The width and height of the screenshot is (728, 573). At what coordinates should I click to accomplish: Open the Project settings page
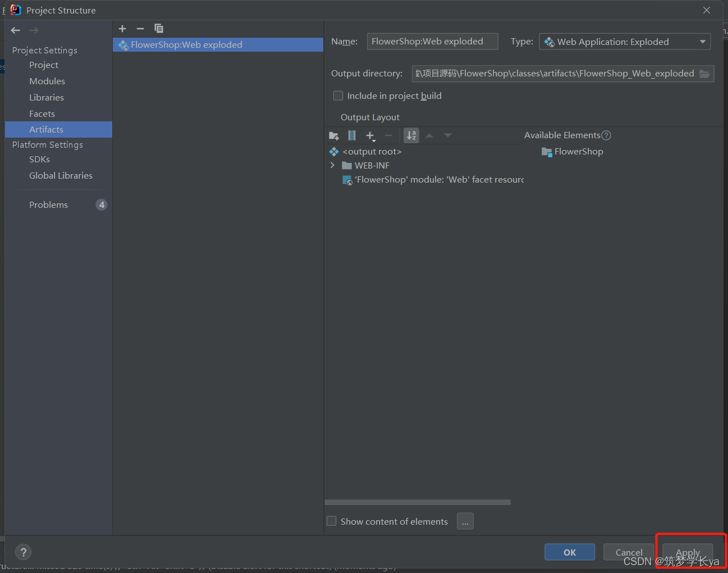[x=44, y=65]
